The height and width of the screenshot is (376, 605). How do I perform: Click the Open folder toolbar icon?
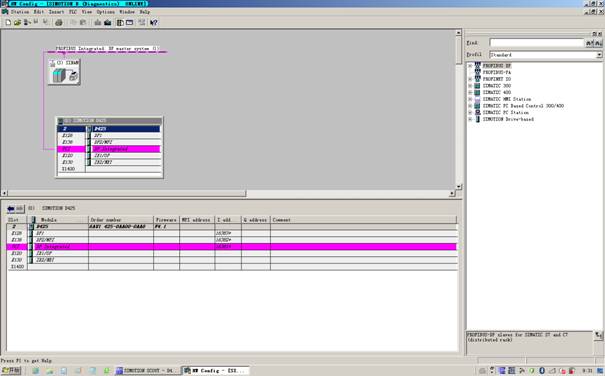coord(17,23)
